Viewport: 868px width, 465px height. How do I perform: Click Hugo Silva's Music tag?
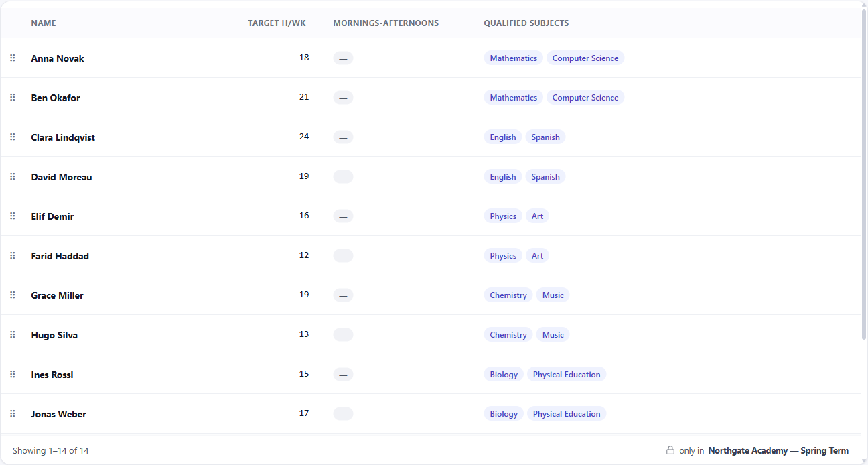pyautogui.click(x=553, y=335)
